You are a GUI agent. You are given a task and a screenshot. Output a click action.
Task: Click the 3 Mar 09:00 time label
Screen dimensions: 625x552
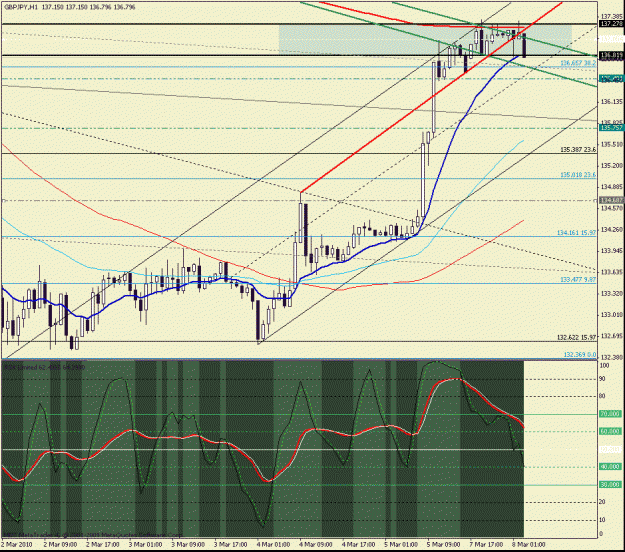click(188, 544)
